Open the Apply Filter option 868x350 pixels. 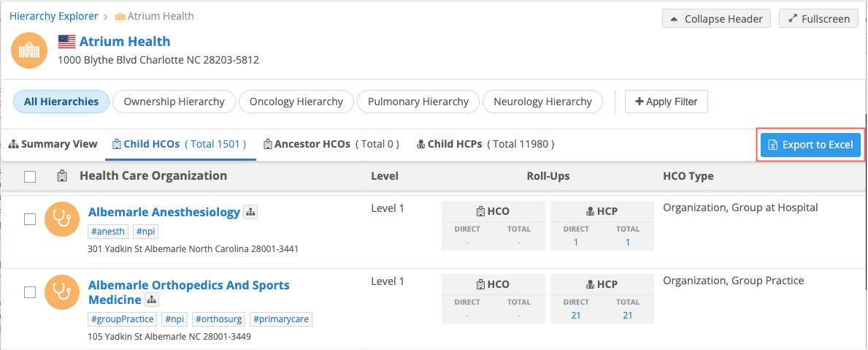click(666, 102)
